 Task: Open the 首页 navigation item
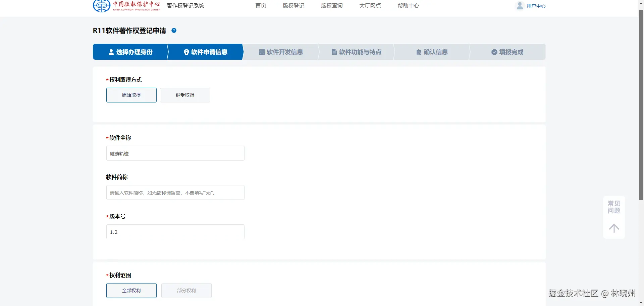coord(261,6)
